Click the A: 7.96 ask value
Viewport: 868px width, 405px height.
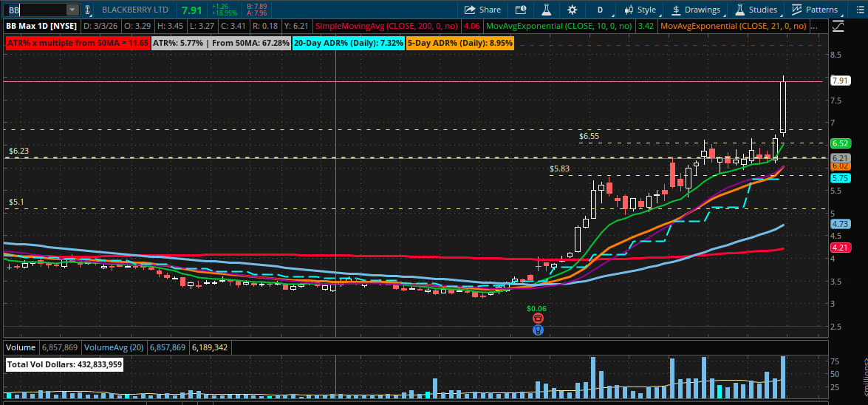click(257, 13)
